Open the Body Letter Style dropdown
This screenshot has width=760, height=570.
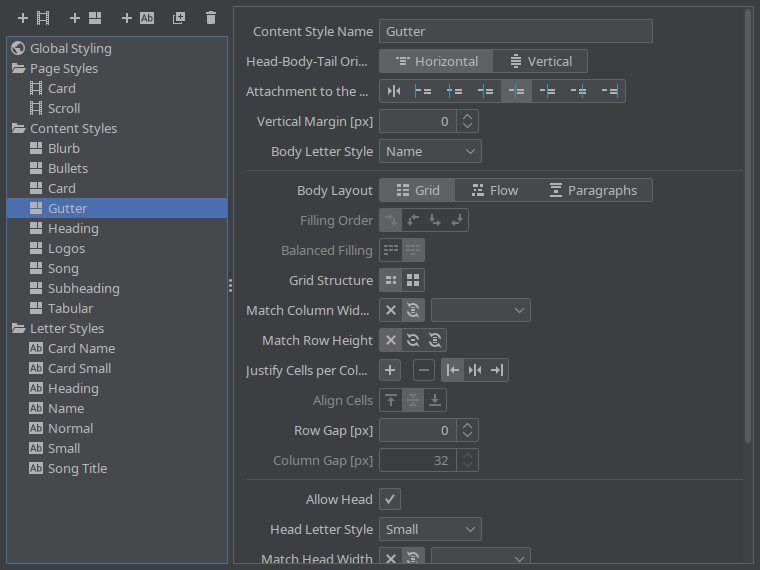pyautogui.click(x=430, y=152)
